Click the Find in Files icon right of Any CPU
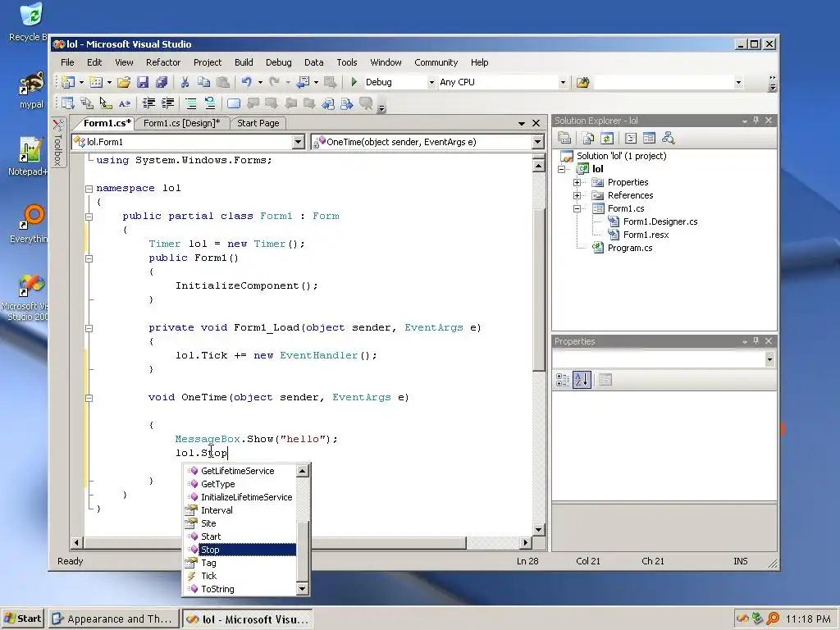 pyautogui.click(x=583, y=82)
